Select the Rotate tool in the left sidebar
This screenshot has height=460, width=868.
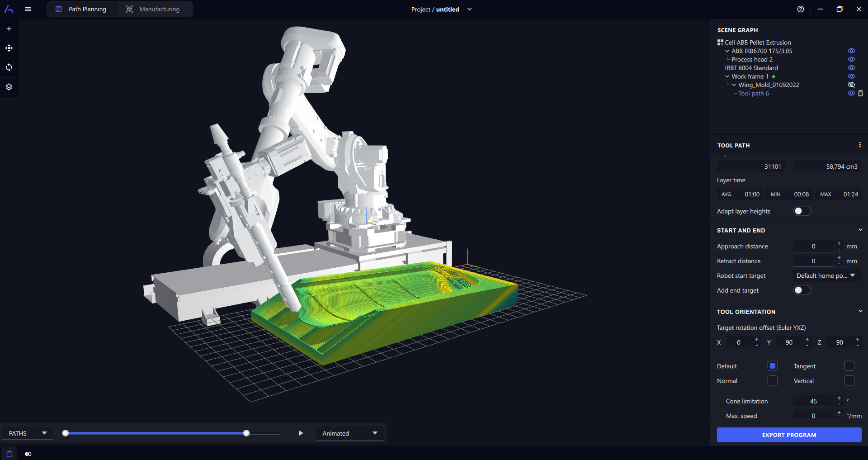tap(9, 67)
